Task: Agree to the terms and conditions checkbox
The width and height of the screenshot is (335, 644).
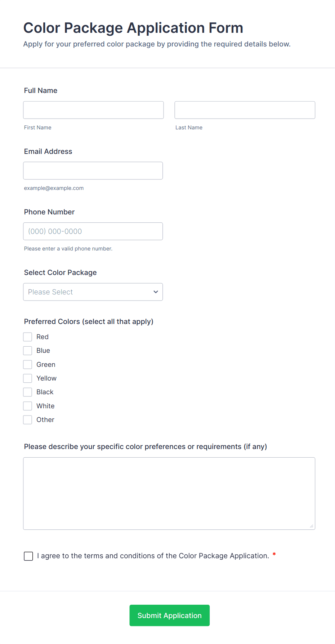Action: tap(28, 556)
